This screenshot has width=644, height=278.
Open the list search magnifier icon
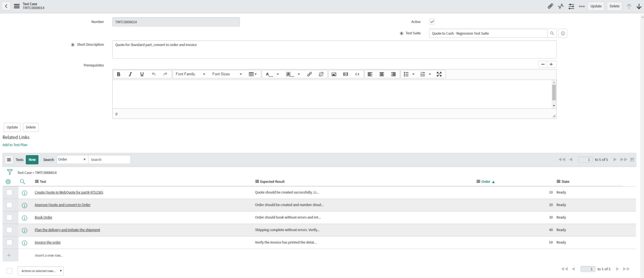(x=22, y=182)
